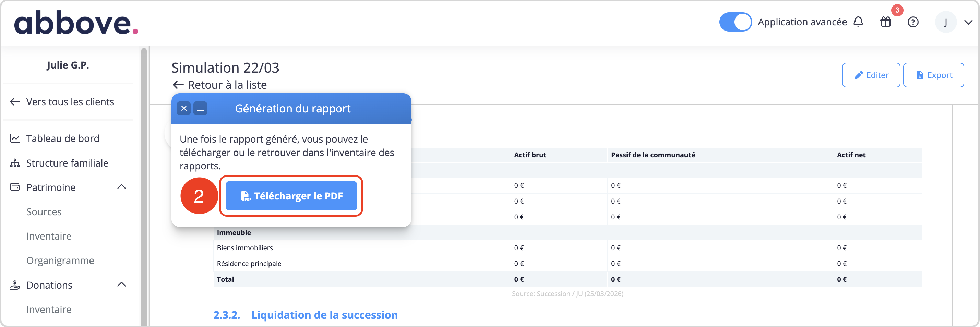Image resolution: width=980 pixels, height=327 pixels.
Task: Click the Export button
Action: 933,75
